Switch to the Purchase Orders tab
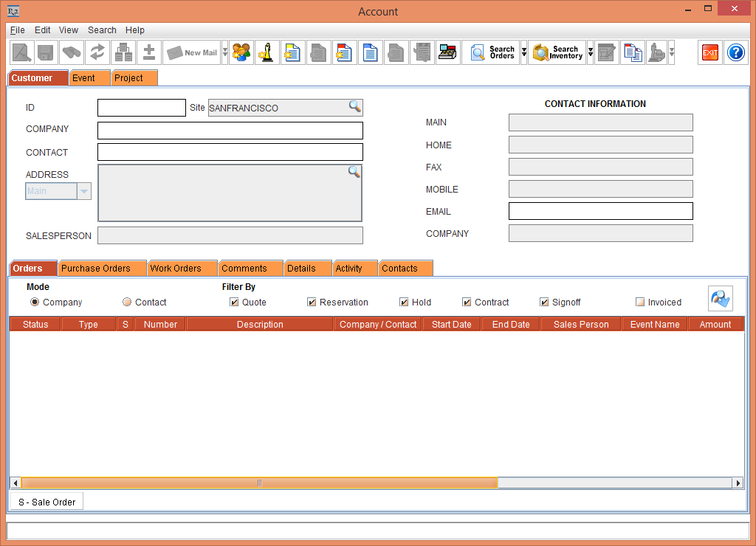Viewport: 756px width, 546px height. [x=101, y=268]
